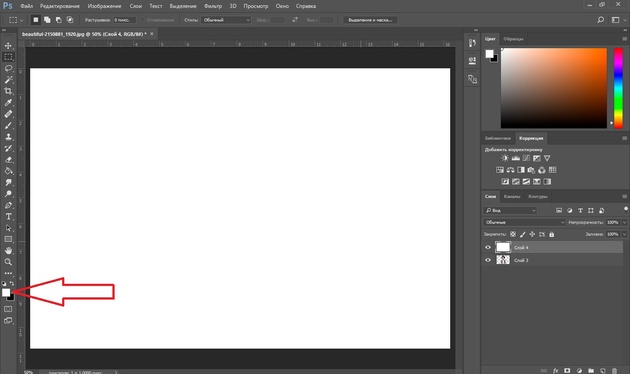The width and height of the screenshot is (630, 374).
Task: Select the Clone Stamp tool
Action: (x=8, y=137)
